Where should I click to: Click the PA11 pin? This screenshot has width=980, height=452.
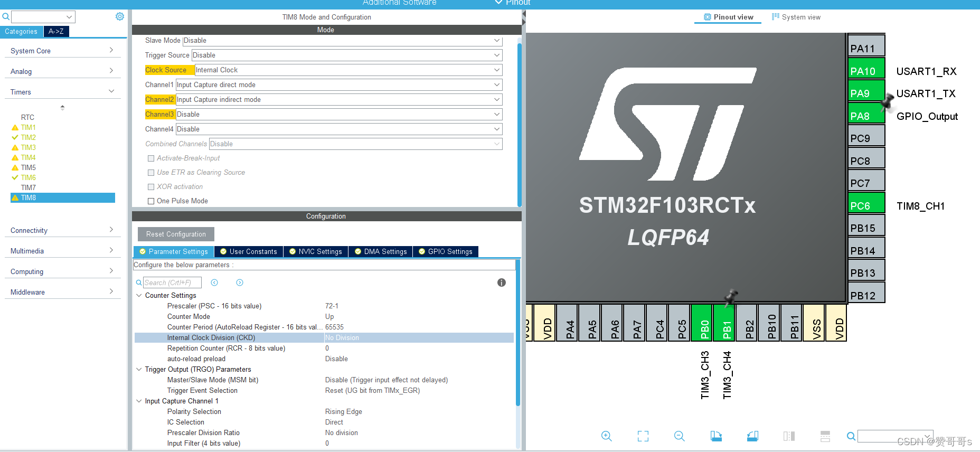(x=866, y=46)
